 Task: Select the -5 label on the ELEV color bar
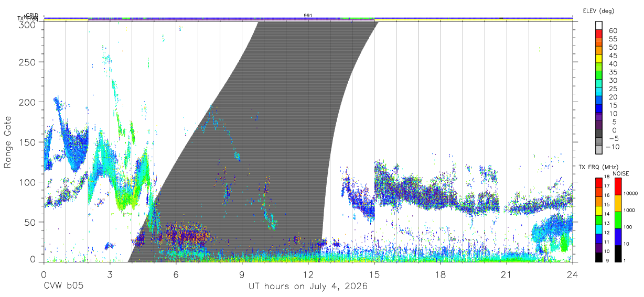613,138
